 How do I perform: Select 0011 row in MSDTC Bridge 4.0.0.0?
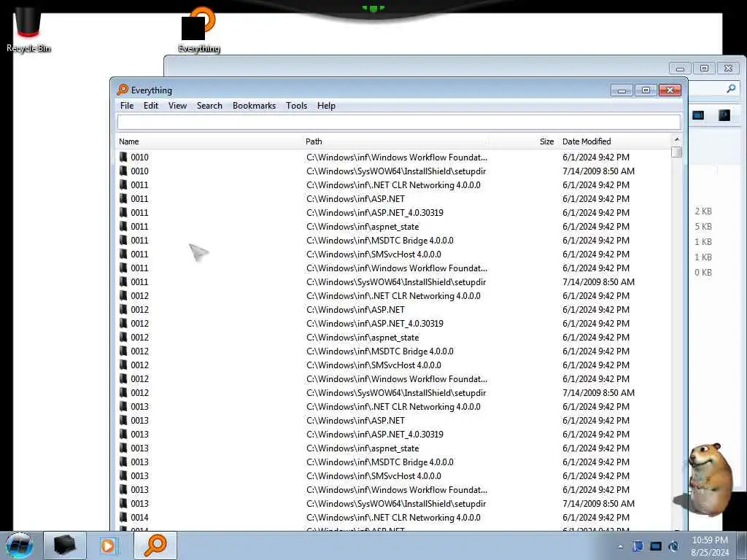[393, 240]
